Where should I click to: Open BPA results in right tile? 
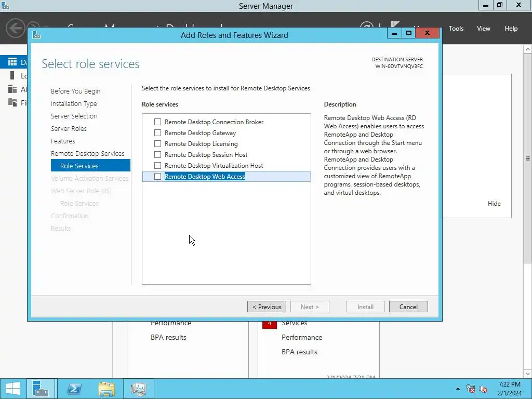300,352
